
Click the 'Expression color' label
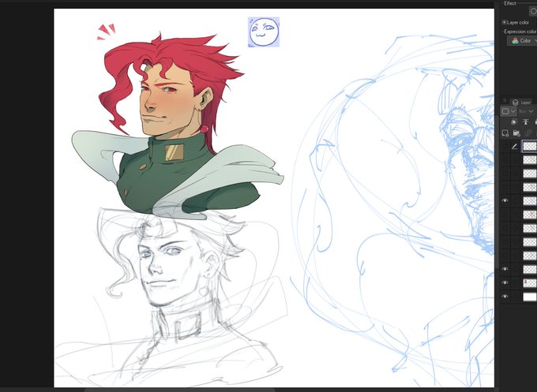[x=520, y=32]
